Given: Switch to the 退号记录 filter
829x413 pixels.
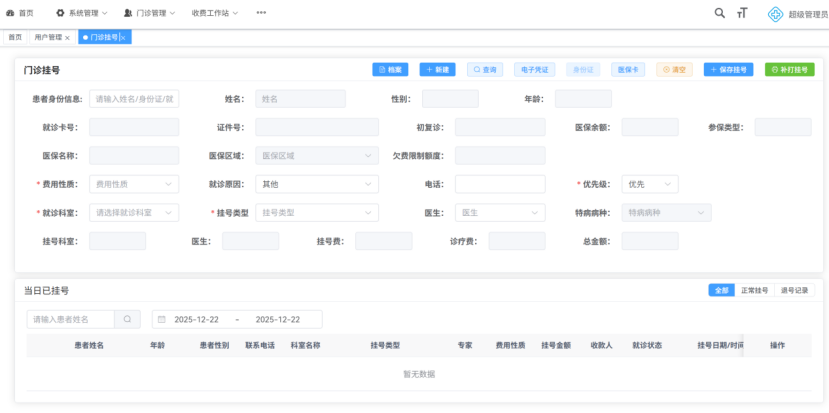Looking at the screenshot, I should point(794,290).
